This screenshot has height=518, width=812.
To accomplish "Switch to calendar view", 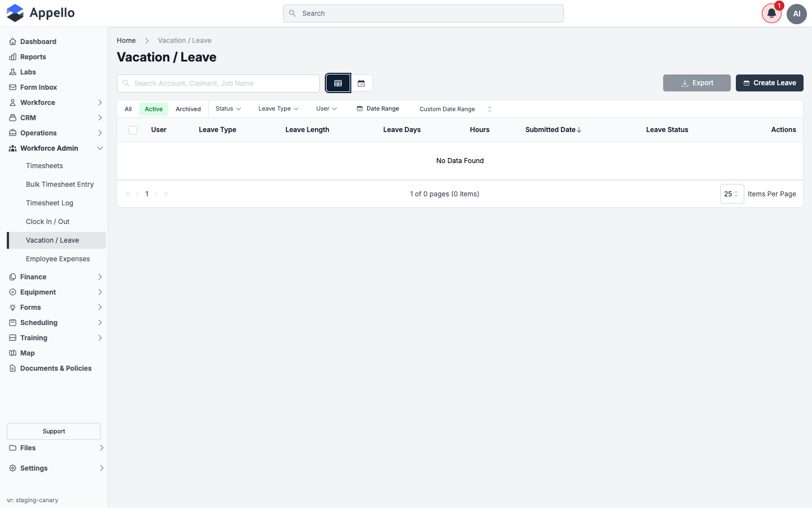I will pos(361,83).
